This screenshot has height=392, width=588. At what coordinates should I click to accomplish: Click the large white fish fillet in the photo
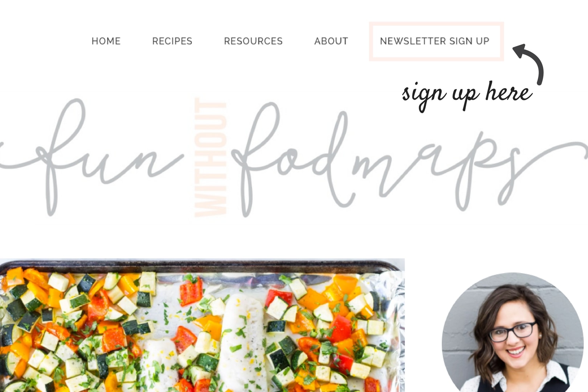243,343
